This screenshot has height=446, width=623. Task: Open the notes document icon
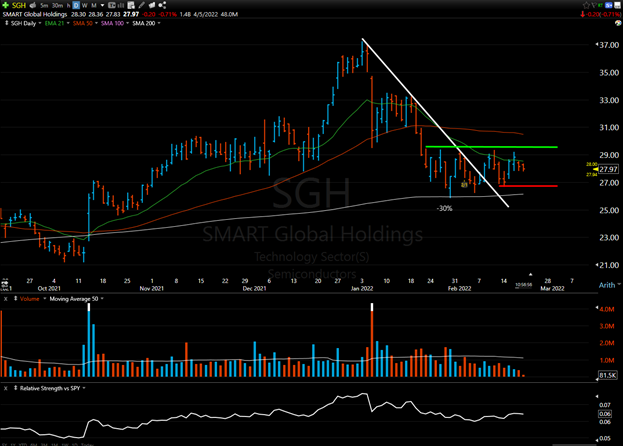(131, 5)
